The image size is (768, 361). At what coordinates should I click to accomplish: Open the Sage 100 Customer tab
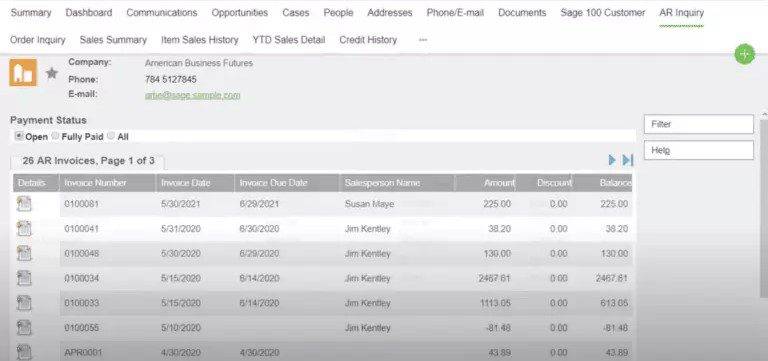[x=603, y=13]
